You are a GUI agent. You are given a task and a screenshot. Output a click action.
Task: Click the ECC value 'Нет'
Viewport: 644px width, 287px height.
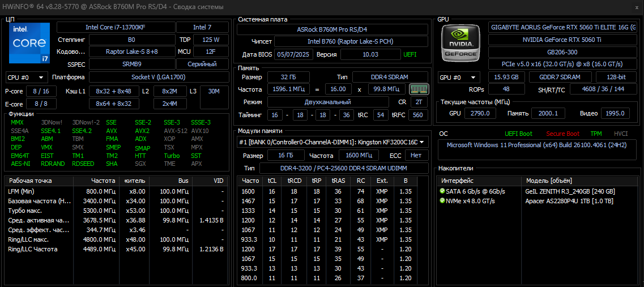point(416,155)
